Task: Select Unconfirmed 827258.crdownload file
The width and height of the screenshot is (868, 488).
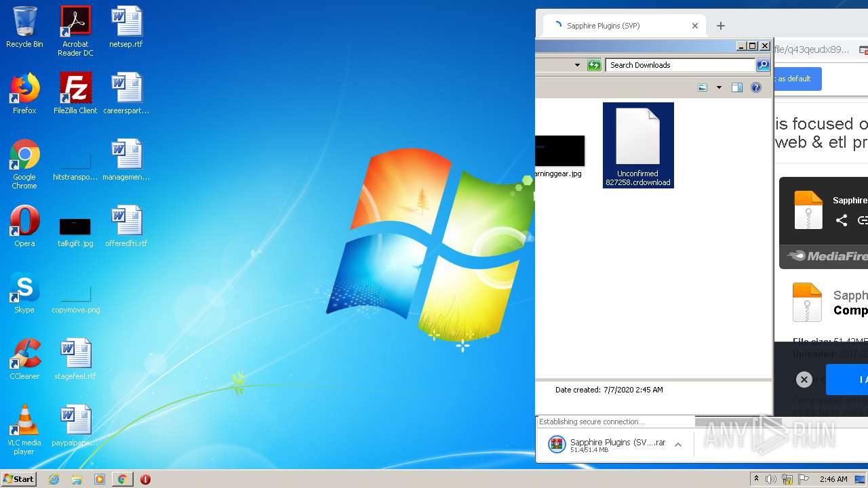Action: point(638,145)
